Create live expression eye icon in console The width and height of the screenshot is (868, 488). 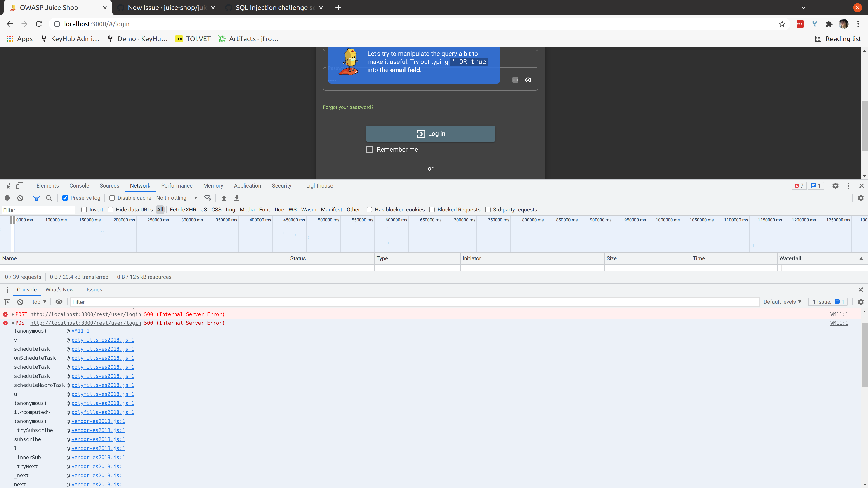coord(59,302)
